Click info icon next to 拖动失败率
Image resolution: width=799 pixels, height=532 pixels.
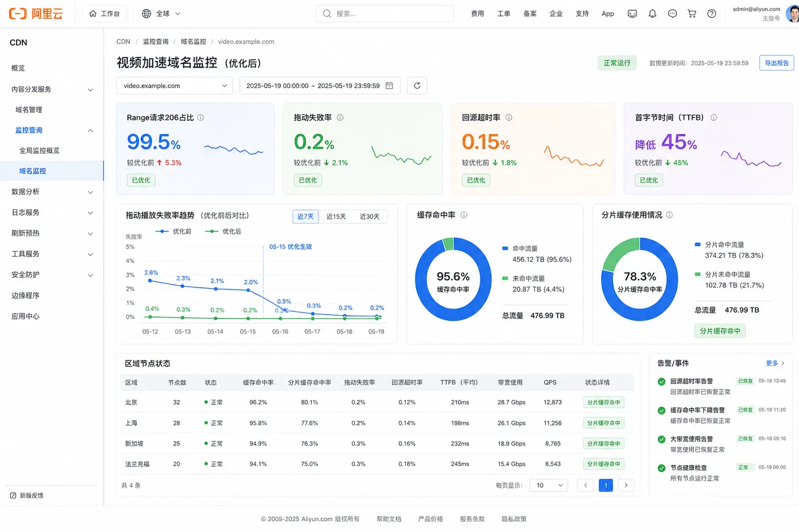[x=340, y=117]
